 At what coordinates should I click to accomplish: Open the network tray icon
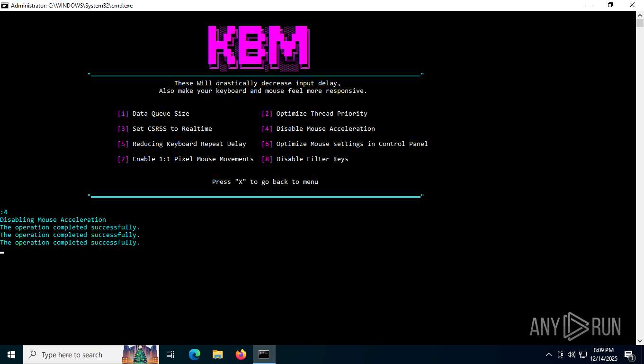[x=582, y=355]
